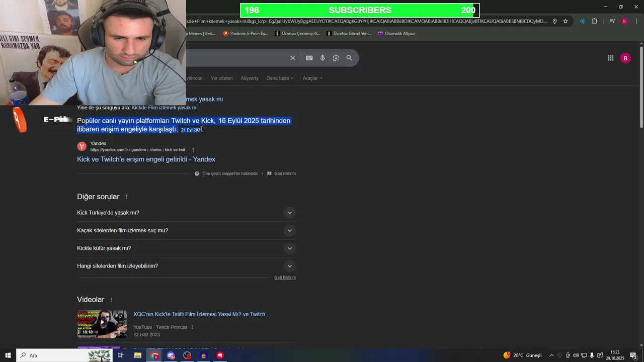Click the blue sound-wave extension icon

(x=582, y=21)
